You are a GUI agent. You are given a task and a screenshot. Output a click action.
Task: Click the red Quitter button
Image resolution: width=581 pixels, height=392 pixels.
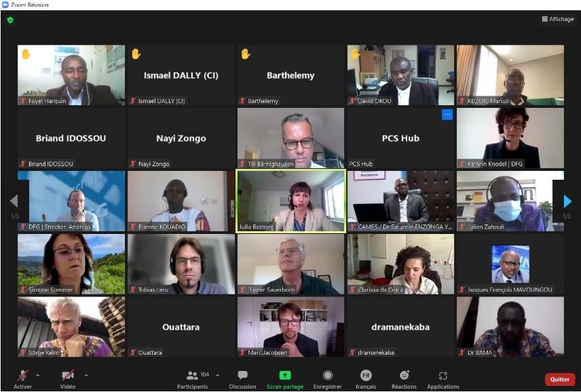[x=559, y=379]
